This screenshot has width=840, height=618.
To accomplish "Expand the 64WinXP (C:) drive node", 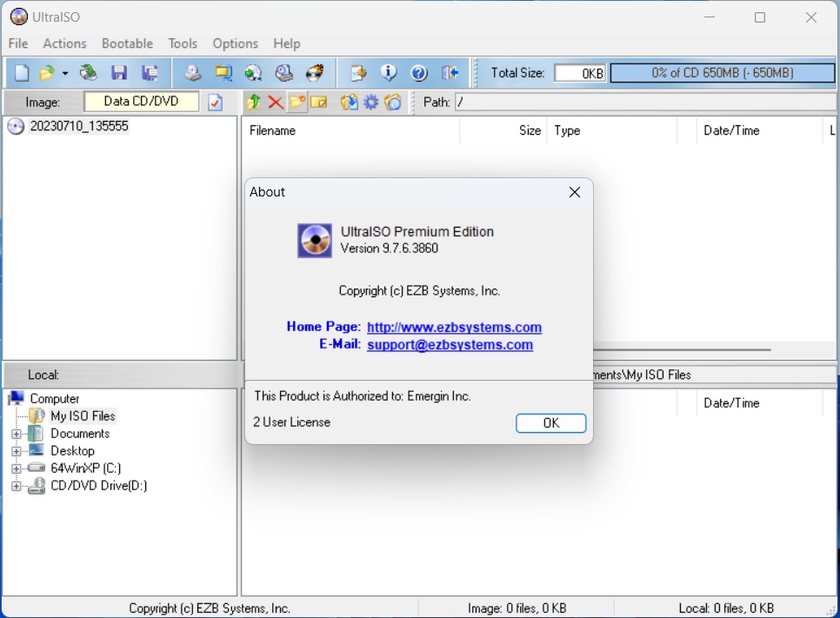I will click(x=16, y=468).
